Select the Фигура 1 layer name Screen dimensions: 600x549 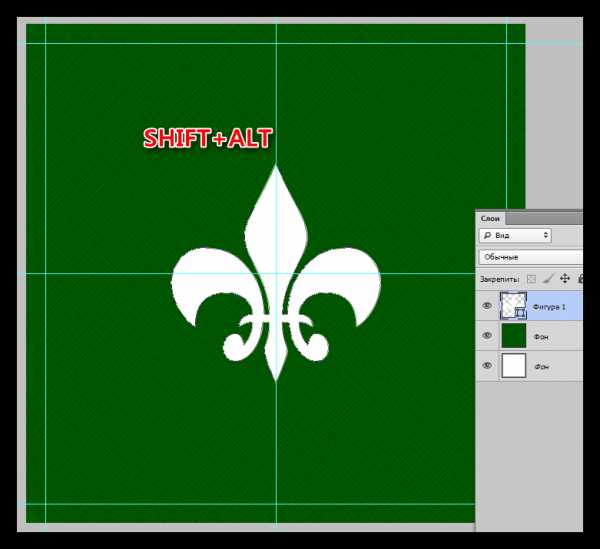coord(550,306)
